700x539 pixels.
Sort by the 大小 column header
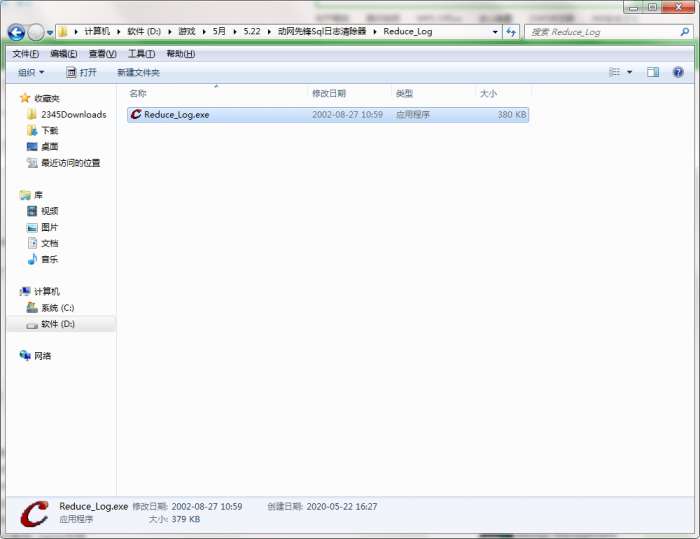[x=504, y=94]
